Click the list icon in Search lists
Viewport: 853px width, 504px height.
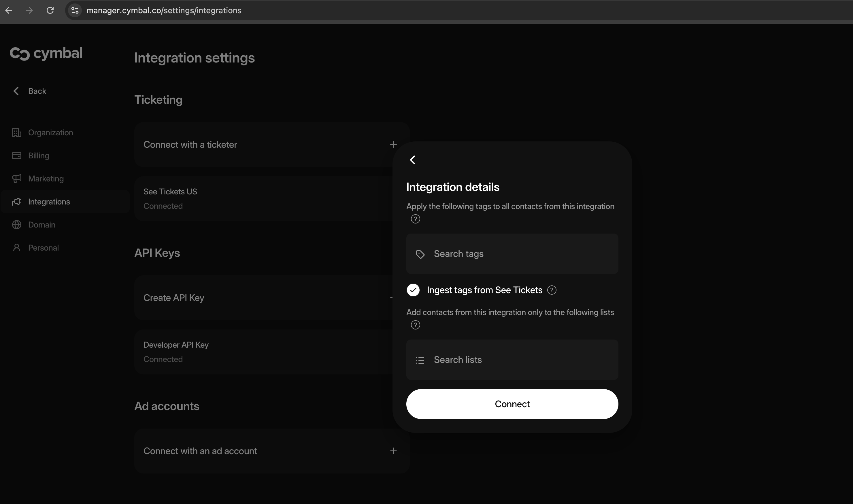pos(420,360)
